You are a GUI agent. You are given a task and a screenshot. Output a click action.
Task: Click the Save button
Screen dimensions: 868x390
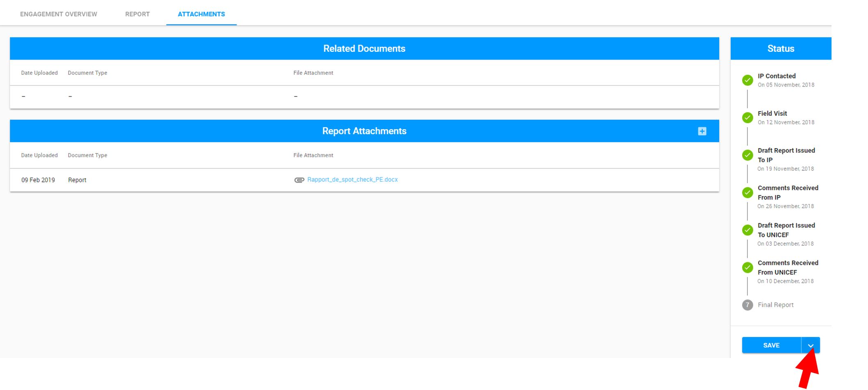[x=771, y=345]
